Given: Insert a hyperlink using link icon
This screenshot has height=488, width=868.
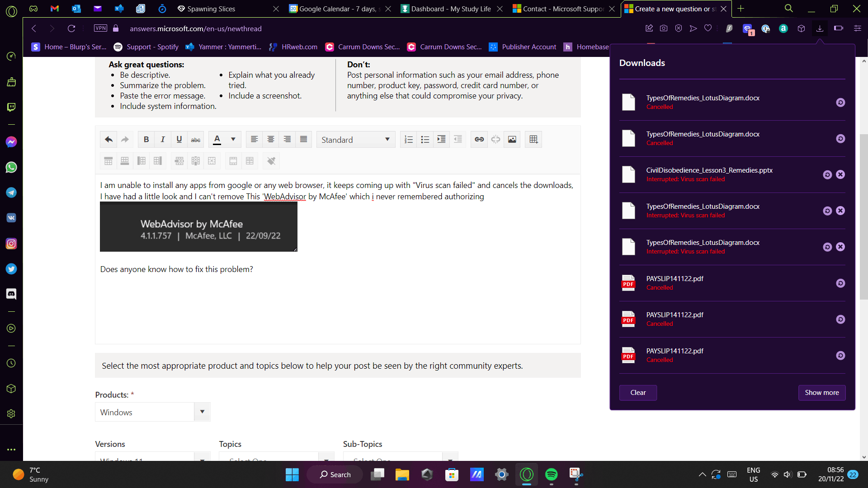Looking at the screenshot, I should click(x=479, y=140).
